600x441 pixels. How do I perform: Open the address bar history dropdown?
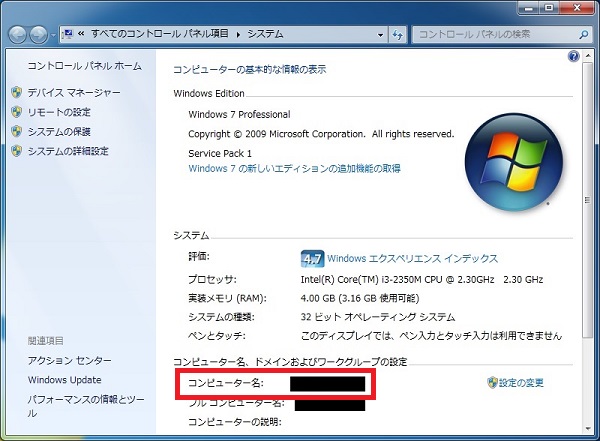click(380, 35)
